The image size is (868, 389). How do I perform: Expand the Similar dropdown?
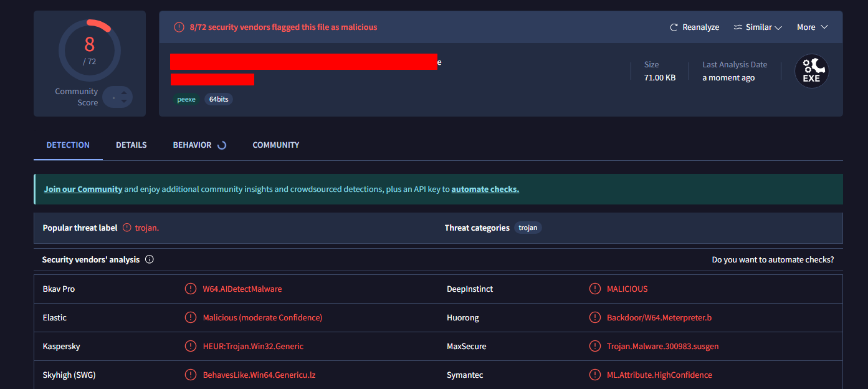pyautogui.click(x=758, y=27)
